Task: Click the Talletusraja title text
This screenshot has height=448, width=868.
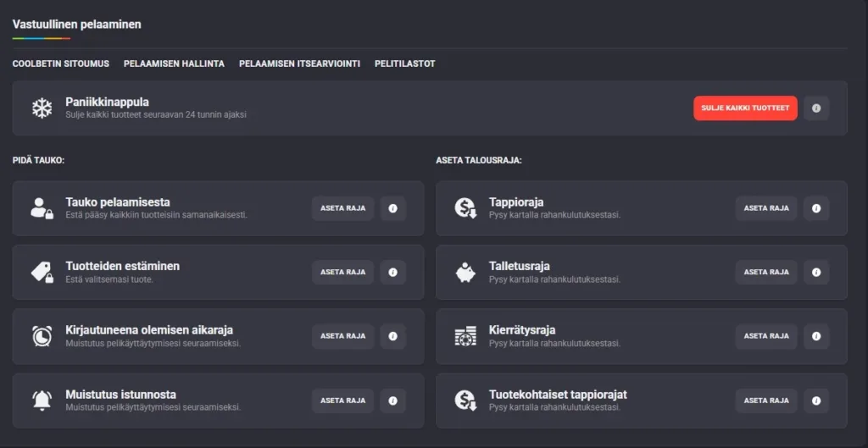Action: [x=520, y=266]
